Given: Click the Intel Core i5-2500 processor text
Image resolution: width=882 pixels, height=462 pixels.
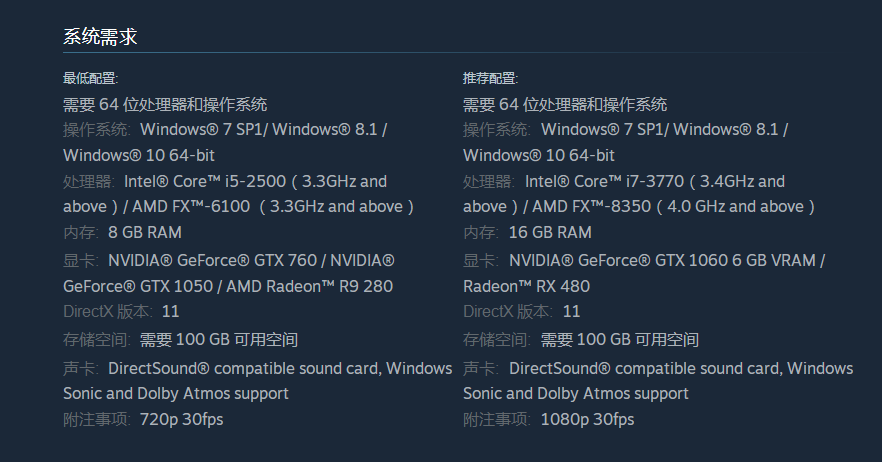Looking at the screenshot, I should [x=205, y=181].
